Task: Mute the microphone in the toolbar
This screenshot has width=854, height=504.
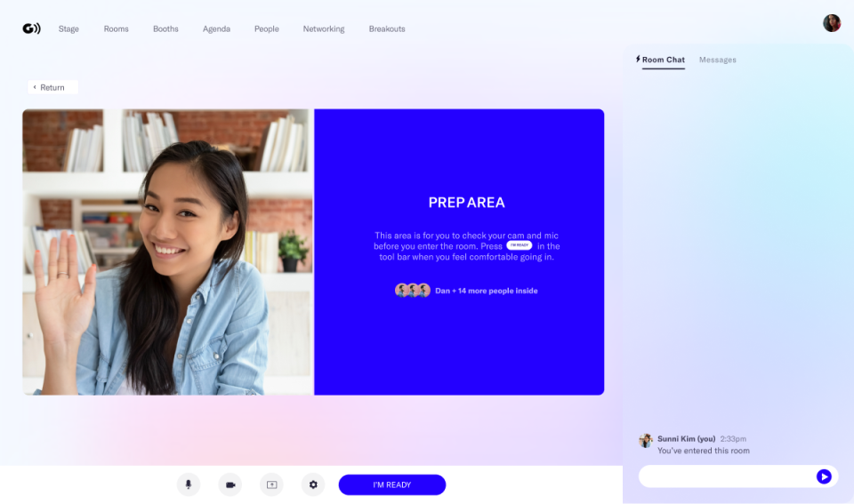Action: (x=189, y=484)
